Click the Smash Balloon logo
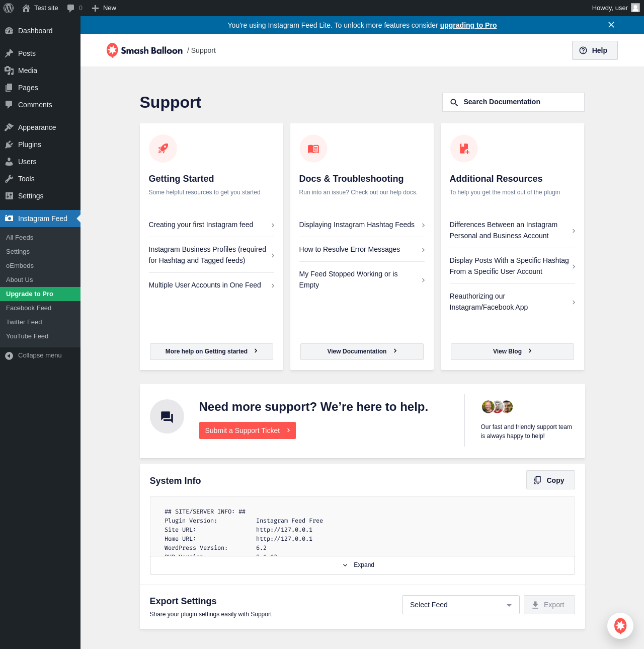 (144, 50)
